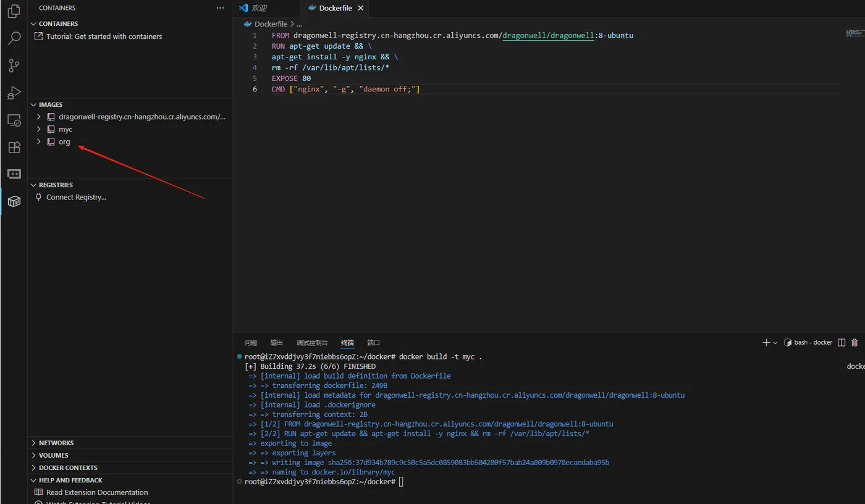Open the terminal launch profile dropdown arrow
This screenshot has height=504, width=865.
pyautogui.click(x=775, y=343)
